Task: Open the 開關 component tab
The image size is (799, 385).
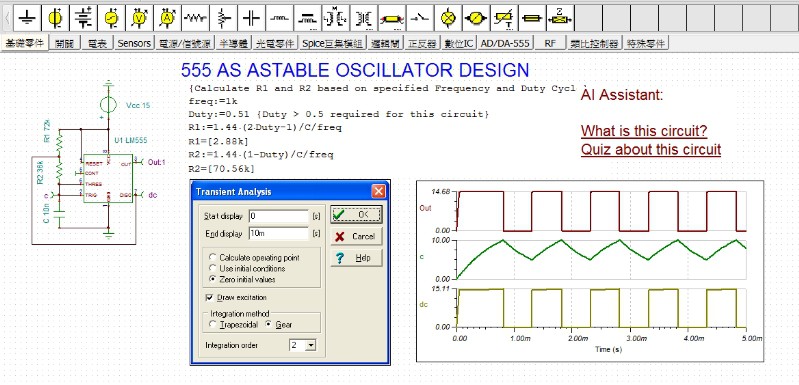Action: (65, 43)
